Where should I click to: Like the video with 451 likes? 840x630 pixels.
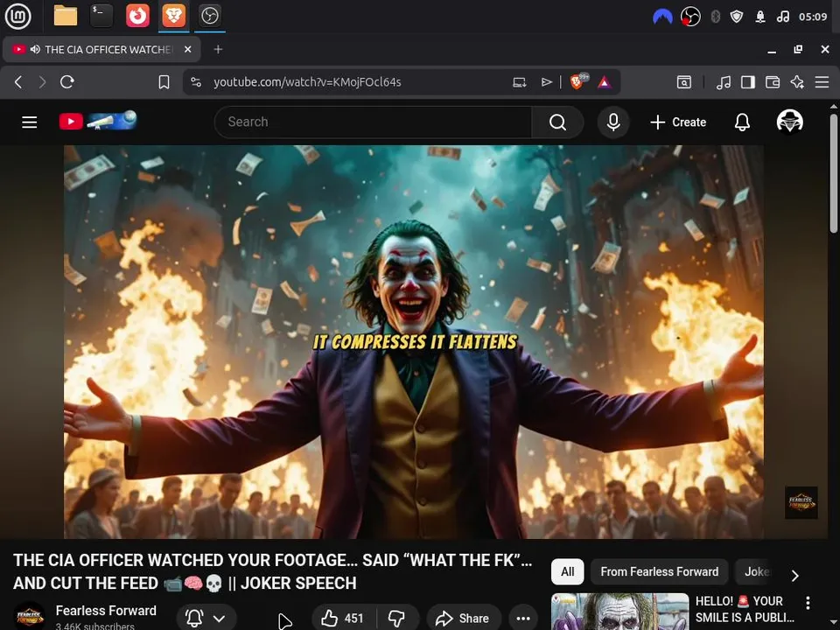pos(343,619)
